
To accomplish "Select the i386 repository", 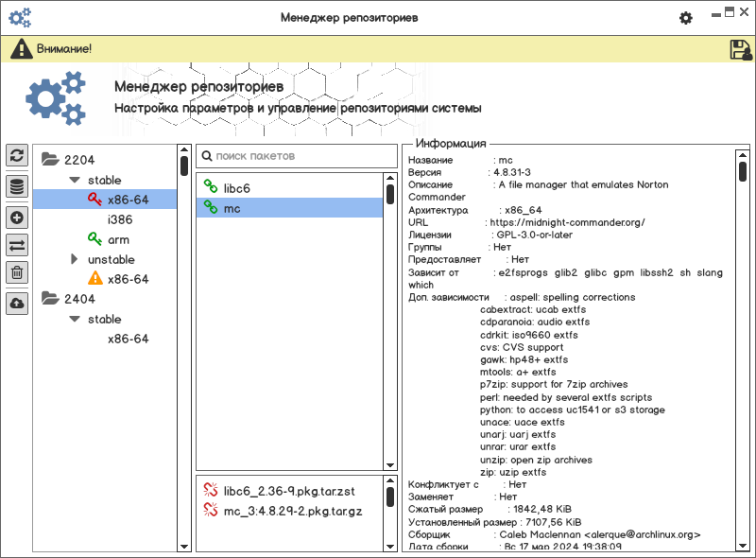I will tap(119, 219).
